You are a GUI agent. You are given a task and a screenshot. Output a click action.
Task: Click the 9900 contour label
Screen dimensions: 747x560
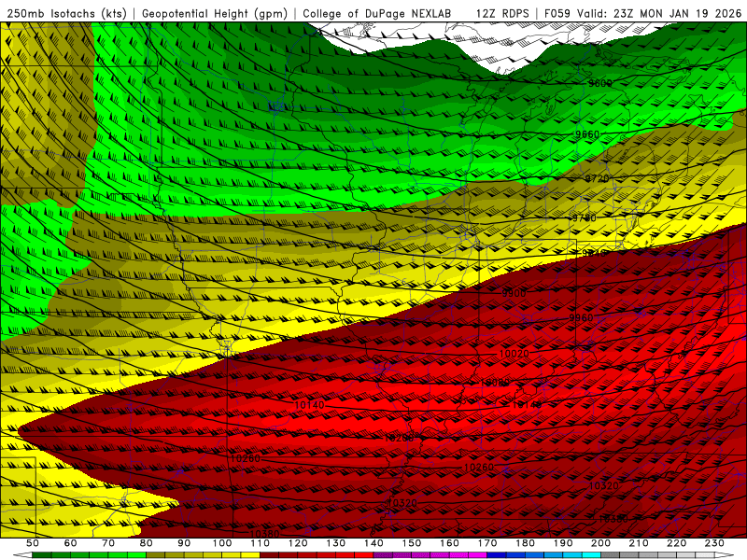[x=514, y=293]
